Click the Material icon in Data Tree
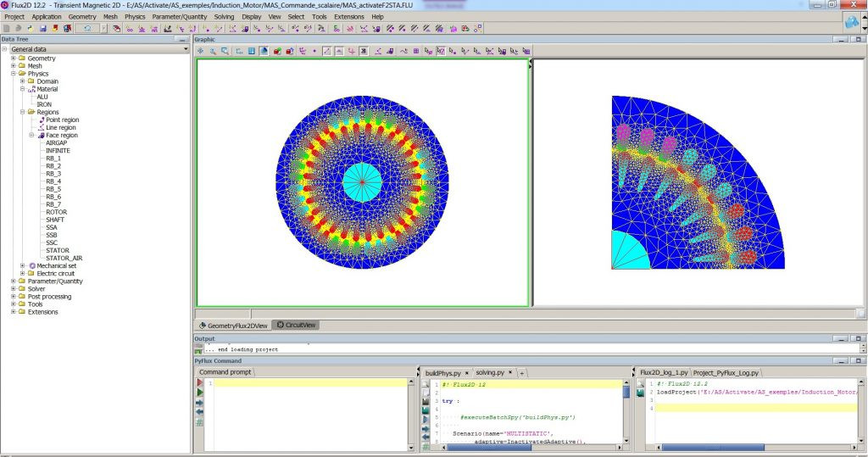Image resolution: width=868 pixels, height=457 pixels. [32, 89]
